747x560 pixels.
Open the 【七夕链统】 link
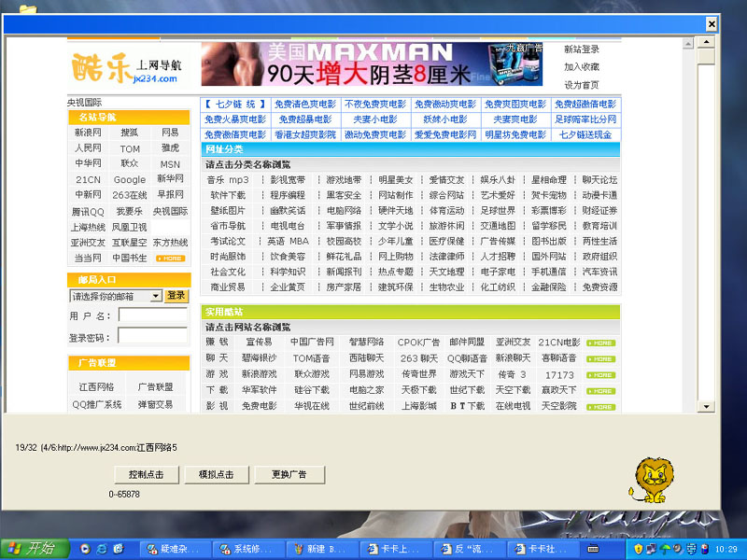click(235, 105)
